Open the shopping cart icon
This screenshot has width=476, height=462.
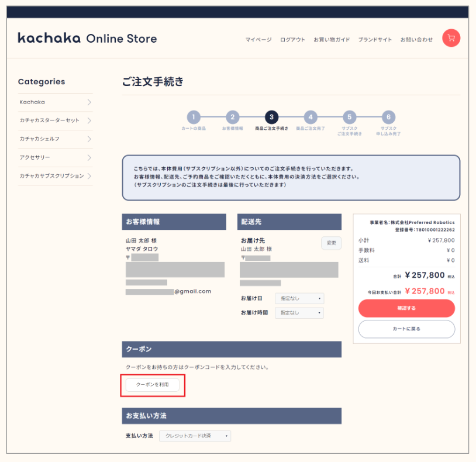(451, 38)
